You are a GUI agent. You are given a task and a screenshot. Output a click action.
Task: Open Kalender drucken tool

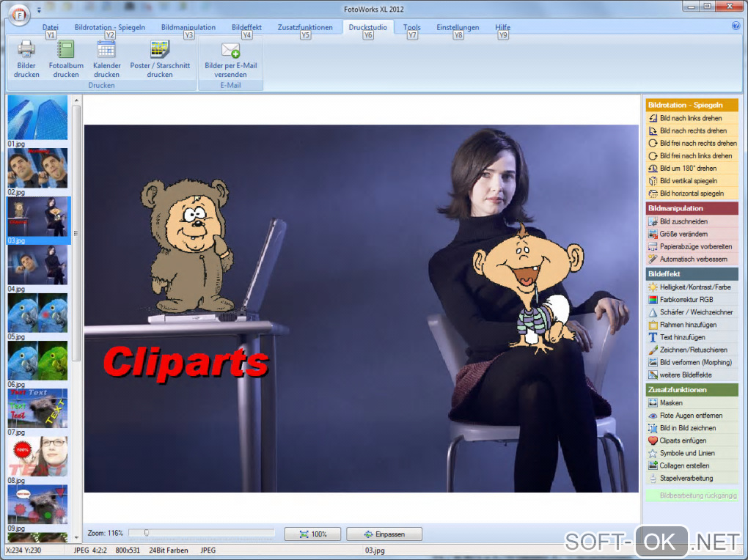click(x=106, y=59)
